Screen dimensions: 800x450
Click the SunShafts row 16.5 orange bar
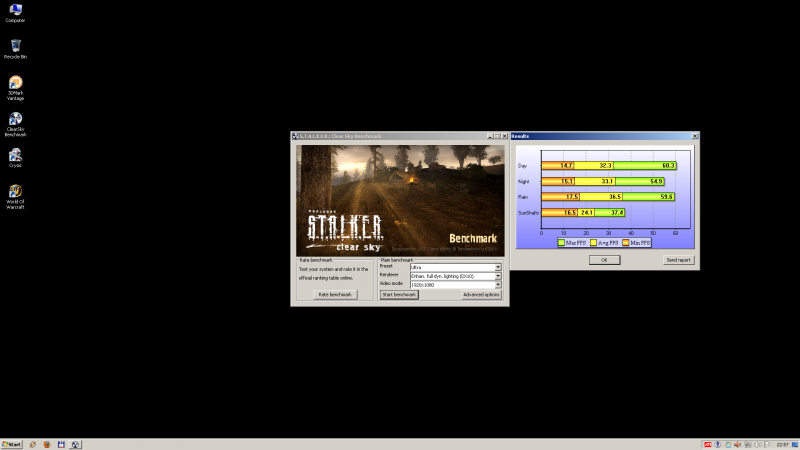pos(560,212)
